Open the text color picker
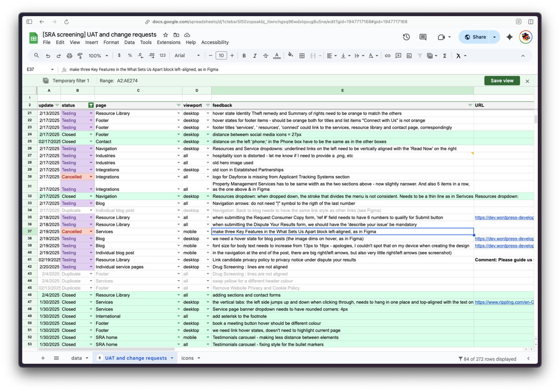560x392 pixels. pyautogui.click(x=277, y=56)
